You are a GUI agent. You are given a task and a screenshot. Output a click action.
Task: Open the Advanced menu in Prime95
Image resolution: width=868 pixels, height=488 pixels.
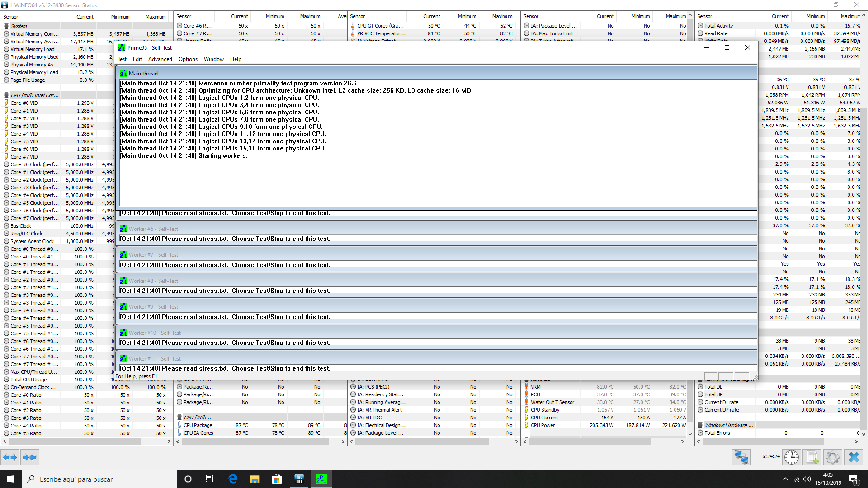pos(160,59)
